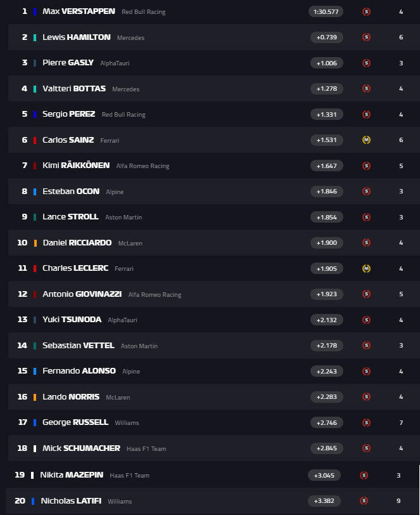Click Mazepin's soft tyre icon
The height and width of the screenshot is (515, 420).
click(x=364, y=475)
